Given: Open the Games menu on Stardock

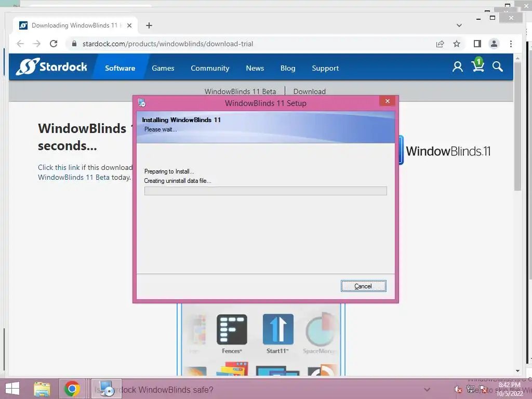Looking at the screenshot, I should tap(163, 68).
